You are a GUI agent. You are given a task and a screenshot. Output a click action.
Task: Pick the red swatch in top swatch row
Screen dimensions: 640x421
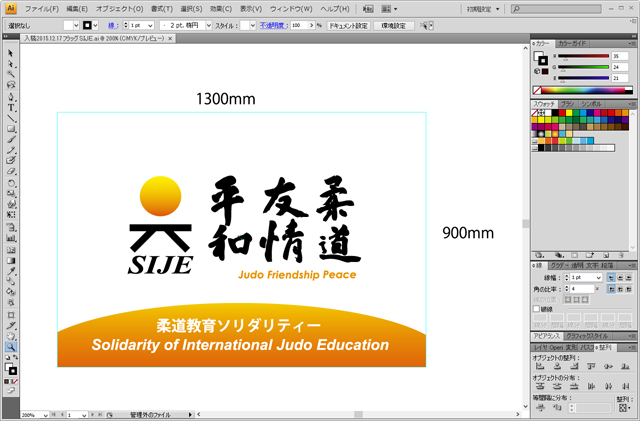(x=562, y=113)
